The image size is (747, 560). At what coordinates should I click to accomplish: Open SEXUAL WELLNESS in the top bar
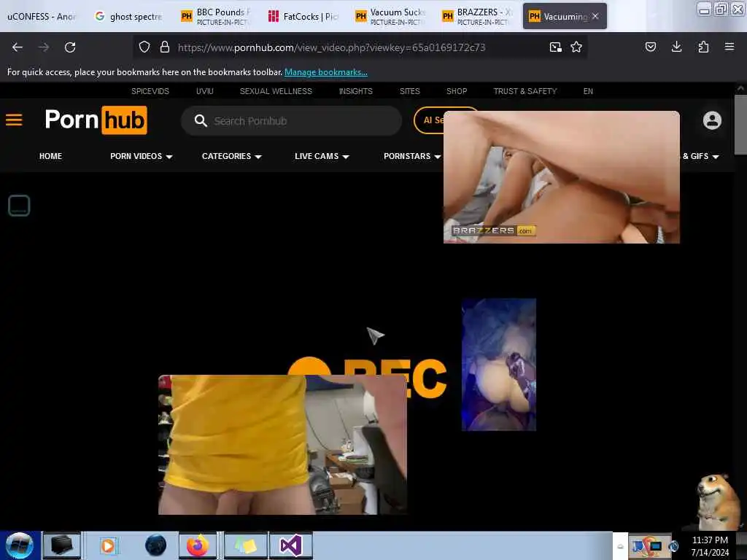pyautogui.click(x=276, y=91)
